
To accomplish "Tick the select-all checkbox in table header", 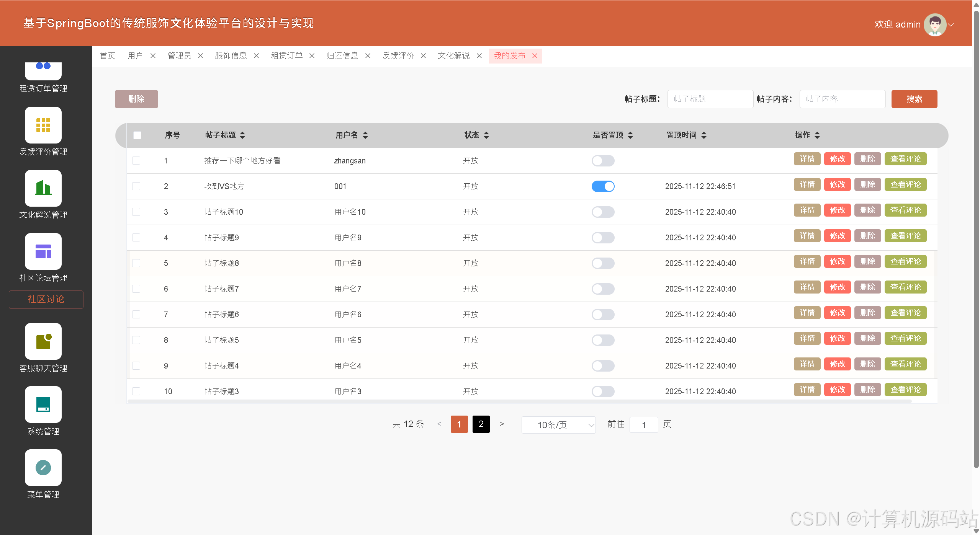I will pos(137,135).
